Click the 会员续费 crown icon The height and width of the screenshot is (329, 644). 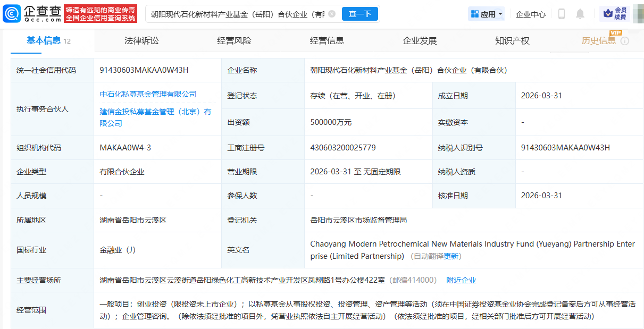tap(607, 13)
